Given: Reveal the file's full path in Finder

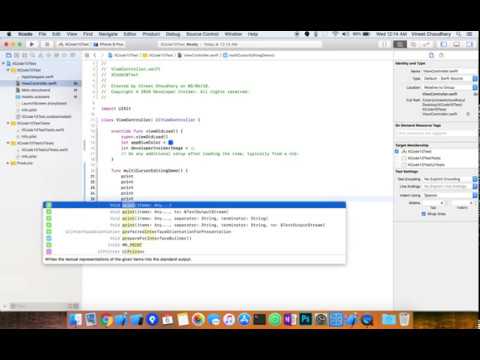Looking at the screenshot, I should pyautogui.click(x=468, y=114).
